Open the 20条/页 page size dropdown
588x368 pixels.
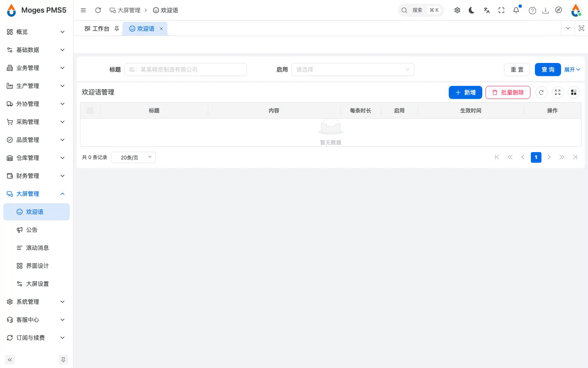[134, 157]
